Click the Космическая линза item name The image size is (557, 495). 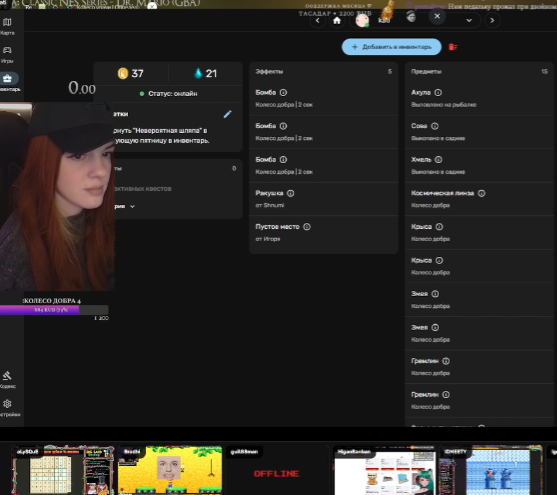click(442, 193)
